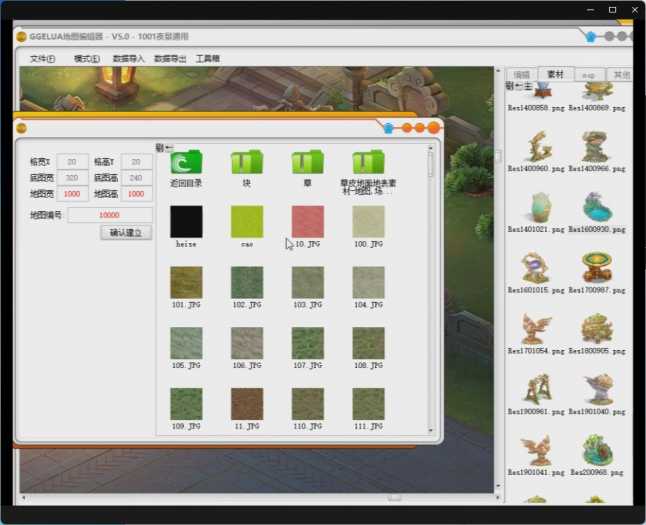Edit the 地图宽 field showing 1000
Image resolution: width=646 pixels, height=525 pixels.
tap(72, 194)
